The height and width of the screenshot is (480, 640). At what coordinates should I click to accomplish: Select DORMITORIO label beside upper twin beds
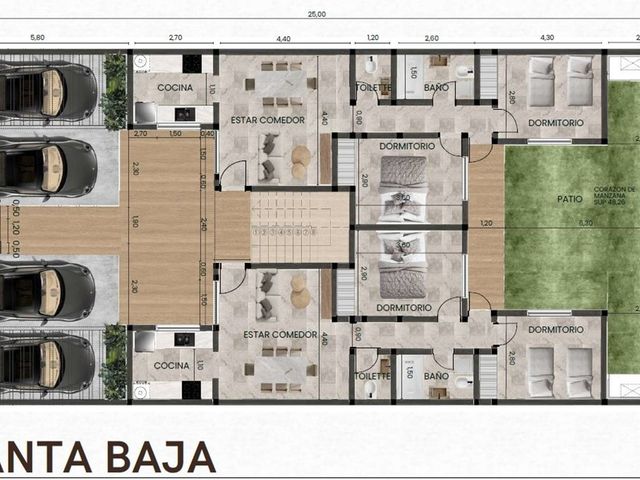(556, 122)
